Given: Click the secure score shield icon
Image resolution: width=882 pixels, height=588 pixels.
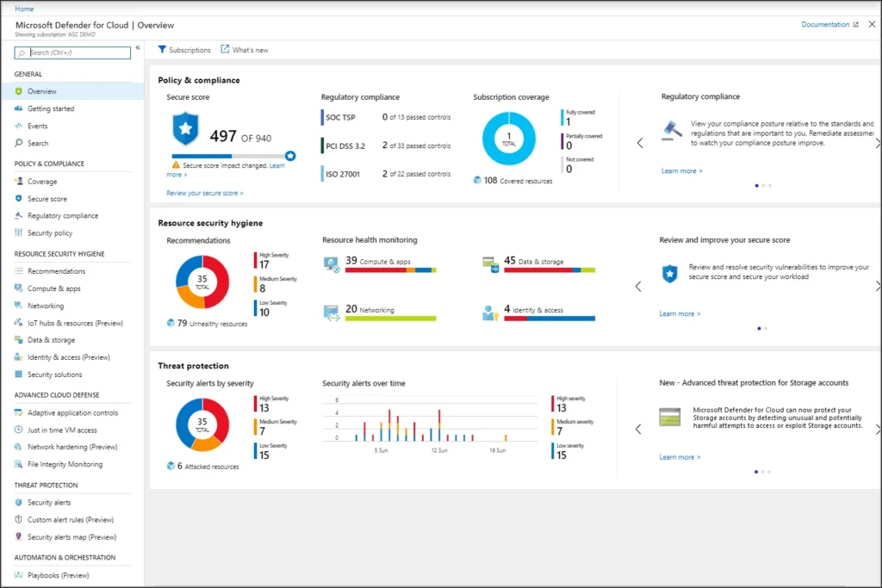Looking at the screenshot, I should click(185, 129).
